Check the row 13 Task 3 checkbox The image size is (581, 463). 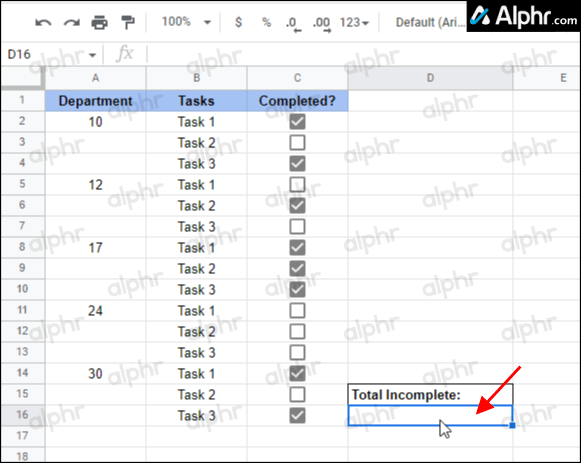pos(298,353)
